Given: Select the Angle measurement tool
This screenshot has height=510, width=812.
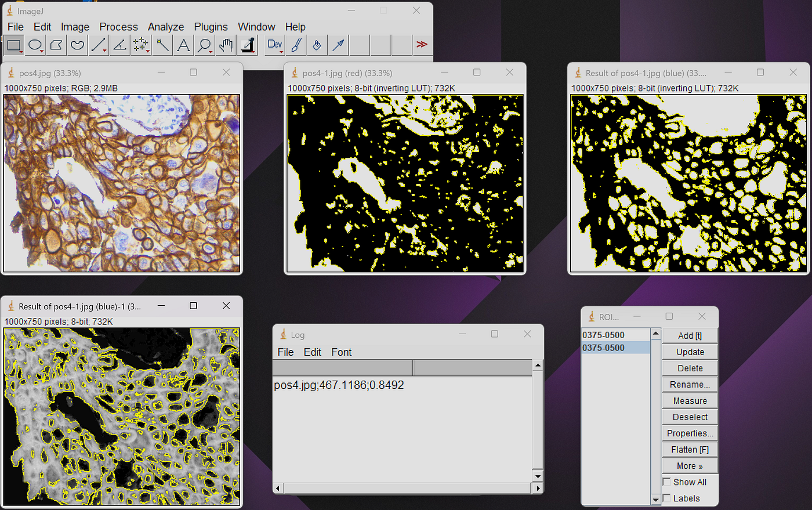Looking at the screenshot, I should pyautogui.click(x=118, y=45).
